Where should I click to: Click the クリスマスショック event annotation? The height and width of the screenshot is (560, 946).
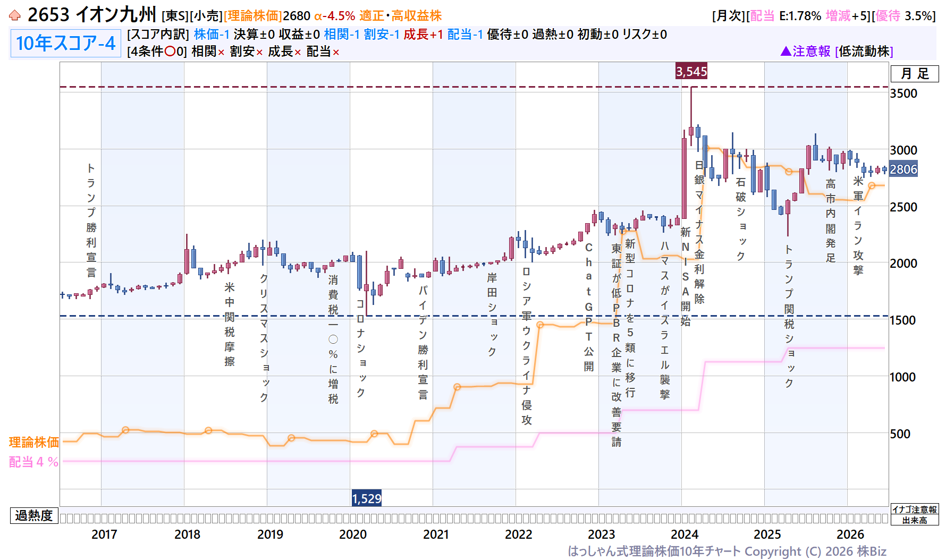pos(264,338)
